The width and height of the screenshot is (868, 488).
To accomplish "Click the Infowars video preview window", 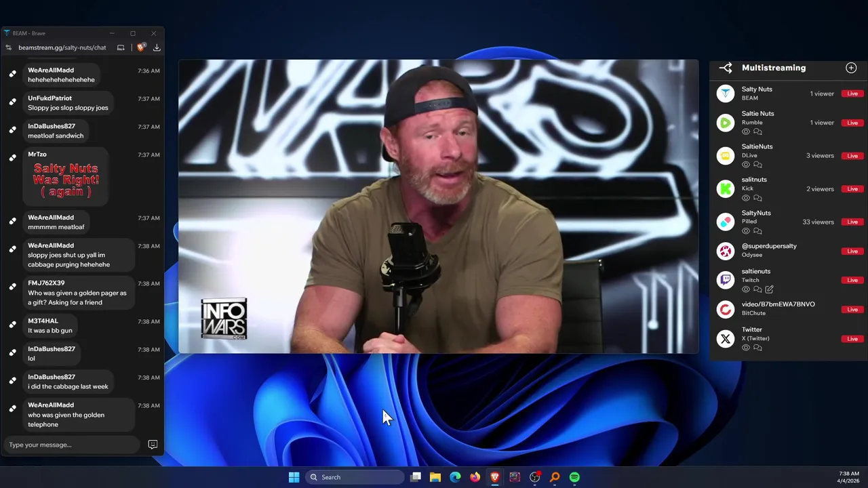I will tap(438, 206).
